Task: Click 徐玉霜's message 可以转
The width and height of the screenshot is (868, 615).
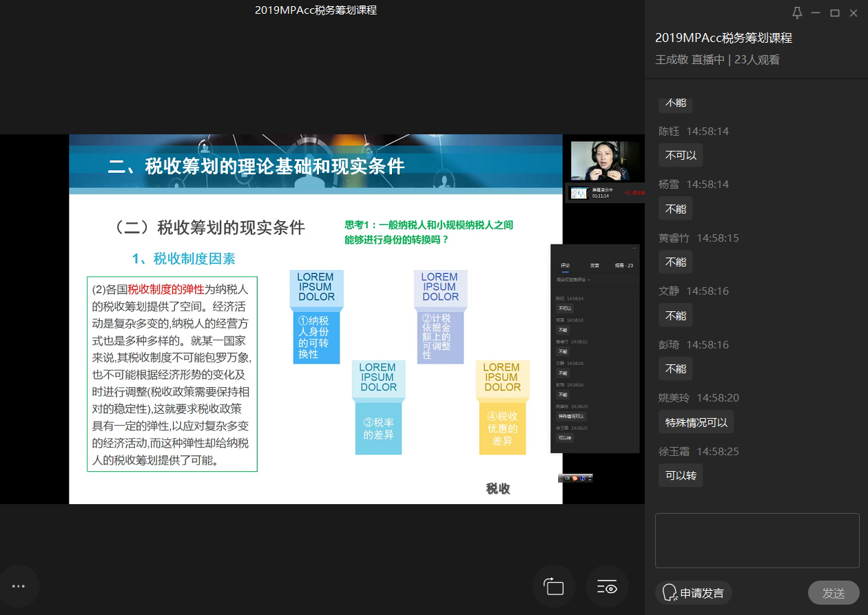Action: point(680,475)
